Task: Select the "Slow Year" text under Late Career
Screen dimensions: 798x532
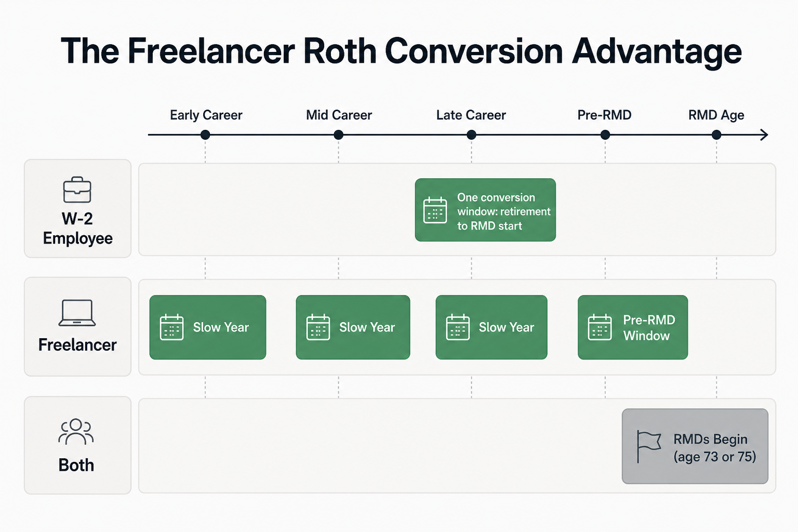Action: click(506, 327)
